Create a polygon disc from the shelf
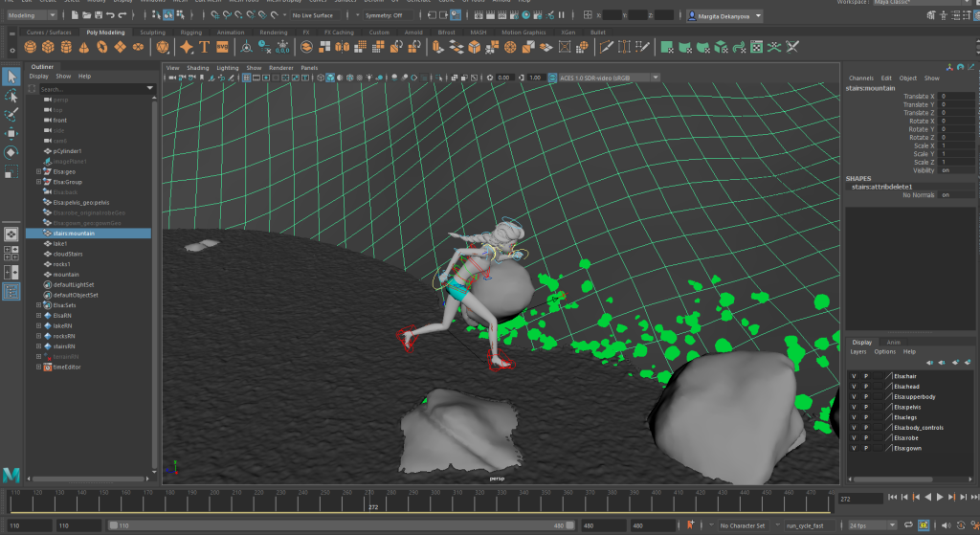 tap(138, 48)
